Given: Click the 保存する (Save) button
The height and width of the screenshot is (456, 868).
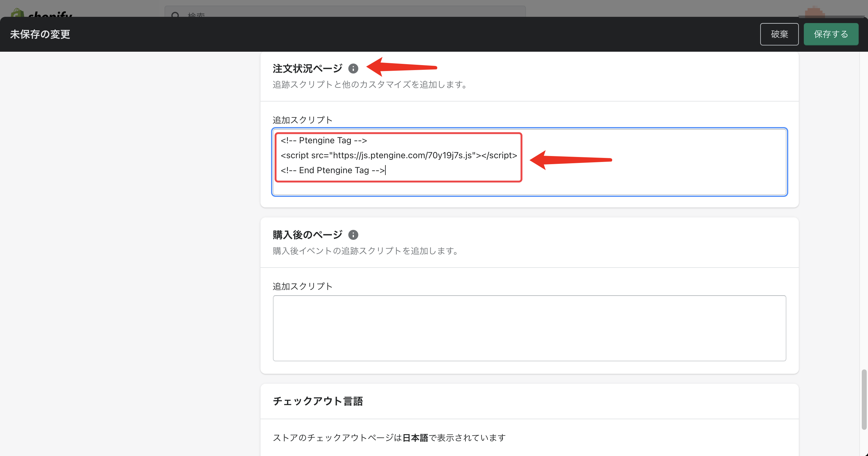Looking at the screenshot, I should click(x=831, y=34).
